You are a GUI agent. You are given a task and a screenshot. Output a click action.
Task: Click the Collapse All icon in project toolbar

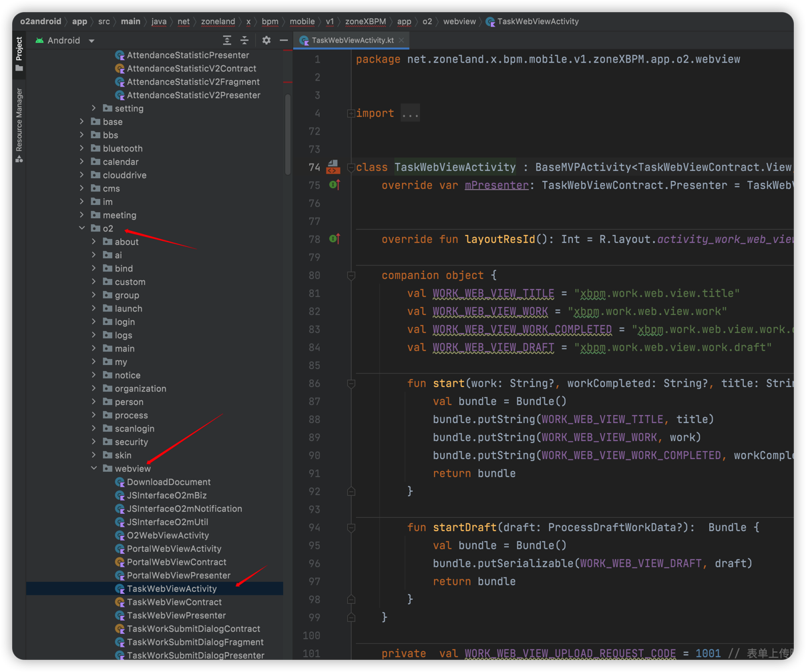[x=244, y=41]
